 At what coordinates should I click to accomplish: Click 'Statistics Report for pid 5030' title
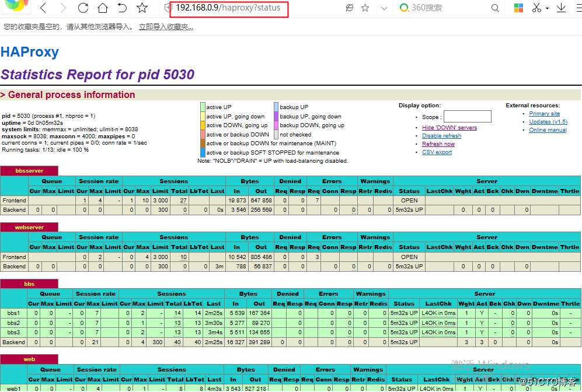(97, 75)
